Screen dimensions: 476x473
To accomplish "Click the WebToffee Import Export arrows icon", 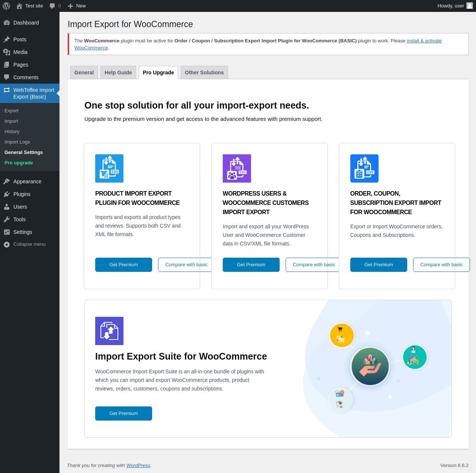I will (7, 90).
